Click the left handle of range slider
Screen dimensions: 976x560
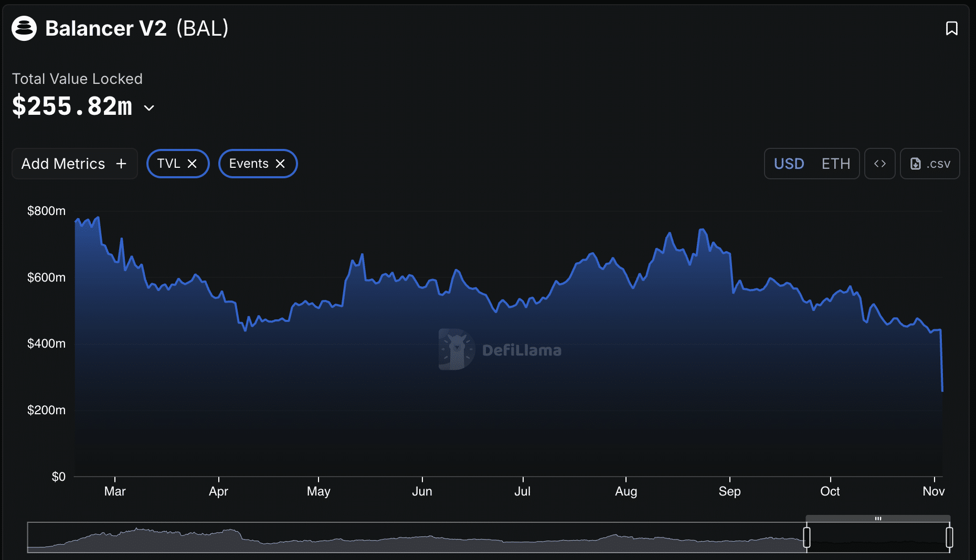point(807,537)
